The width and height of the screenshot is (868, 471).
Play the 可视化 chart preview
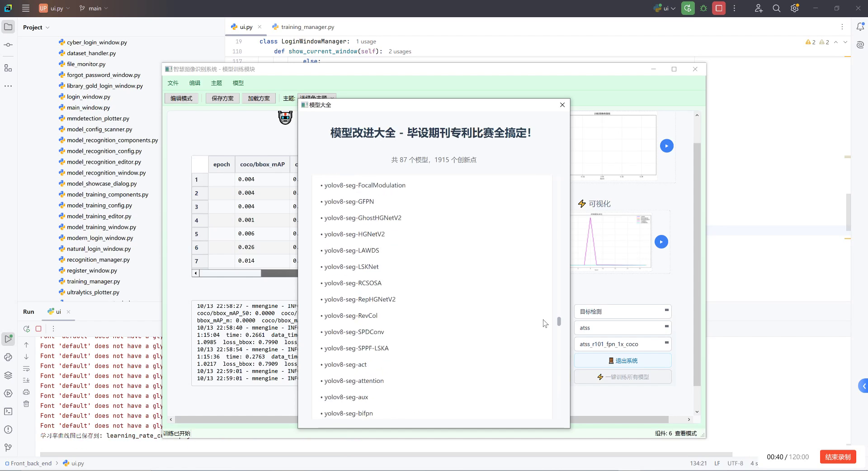click(661, 242)
